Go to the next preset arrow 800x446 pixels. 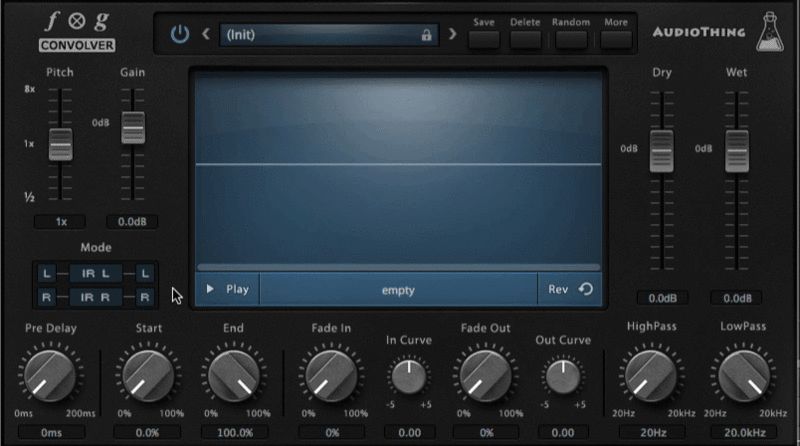click(452, 34)
